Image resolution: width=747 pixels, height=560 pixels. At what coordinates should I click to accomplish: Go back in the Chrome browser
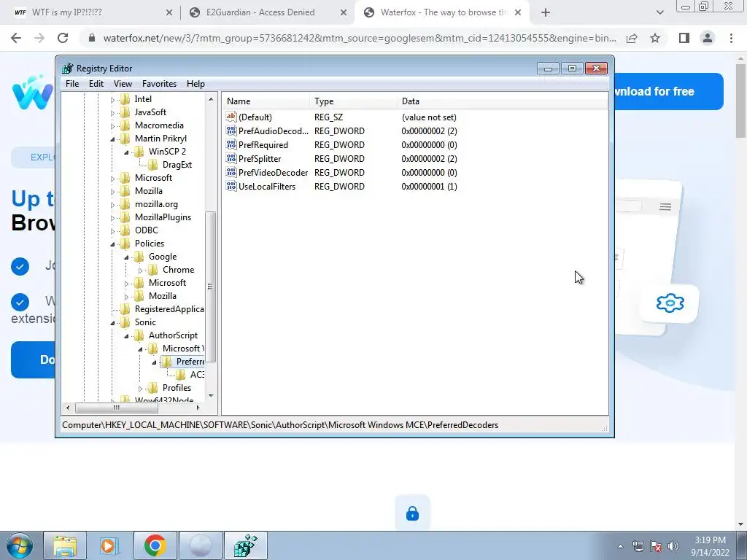pyautogui.click(x=16, y=38)
